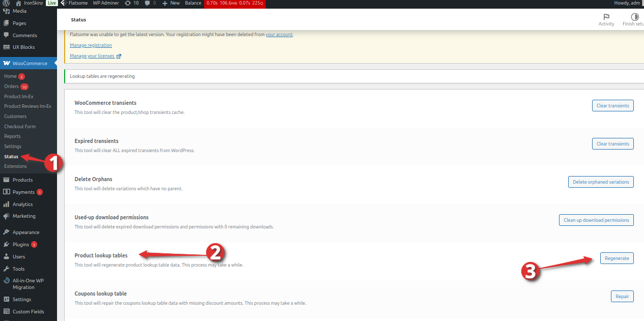Visit the IronSkinz site home

[x=30, y=3]
